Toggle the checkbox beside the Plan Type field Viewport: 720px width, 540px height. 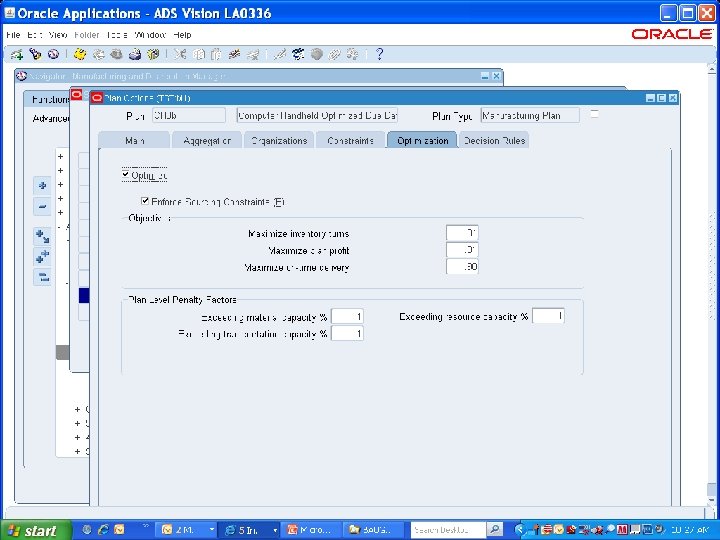click(594, 114)
